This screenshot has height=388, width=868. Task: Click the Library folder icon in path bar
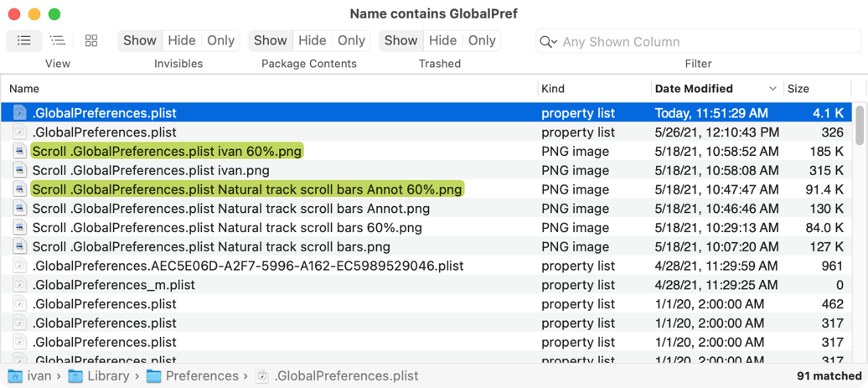[76, 376]
